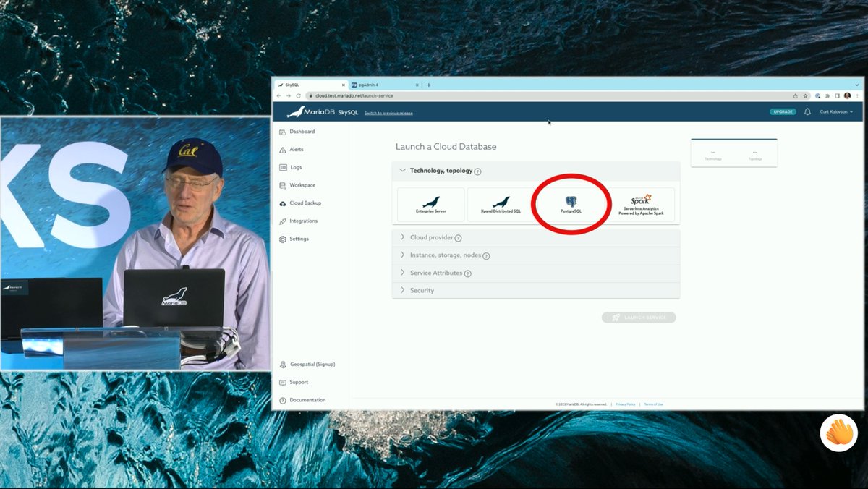
Task: Open Alerts warning triangle icon
Action: (283, 150)
